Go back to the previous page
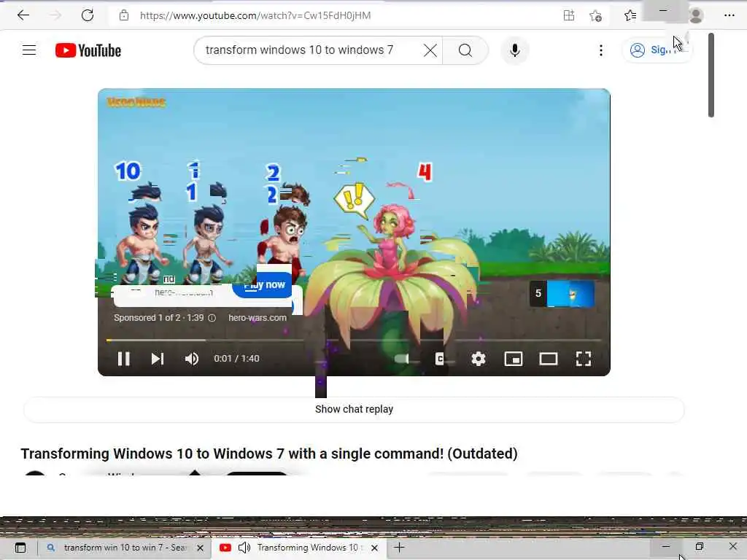 (x=23, y=15)
